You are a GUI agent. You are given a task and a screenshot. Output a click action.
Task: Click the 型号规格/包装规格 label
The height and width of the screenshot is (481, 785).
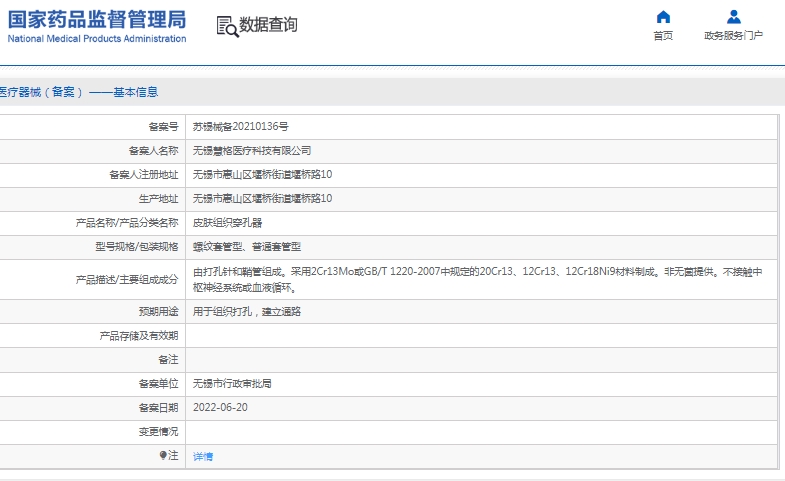137,247
